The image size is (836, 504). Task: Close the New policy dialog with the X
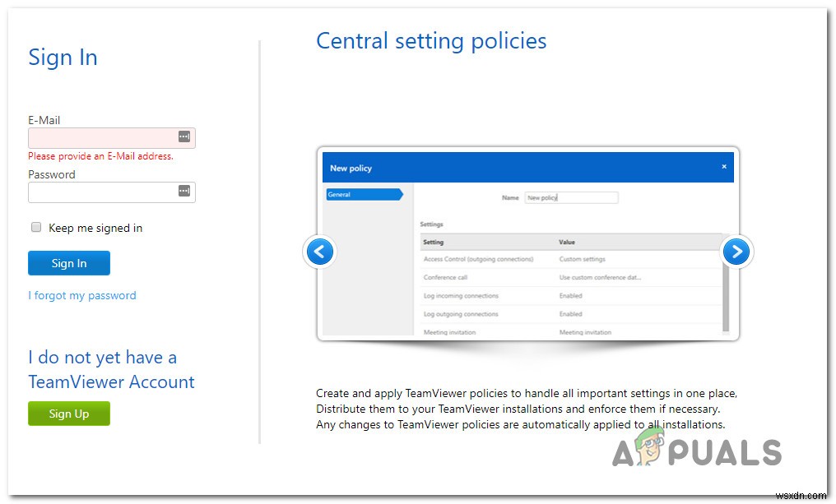(724, 167)
